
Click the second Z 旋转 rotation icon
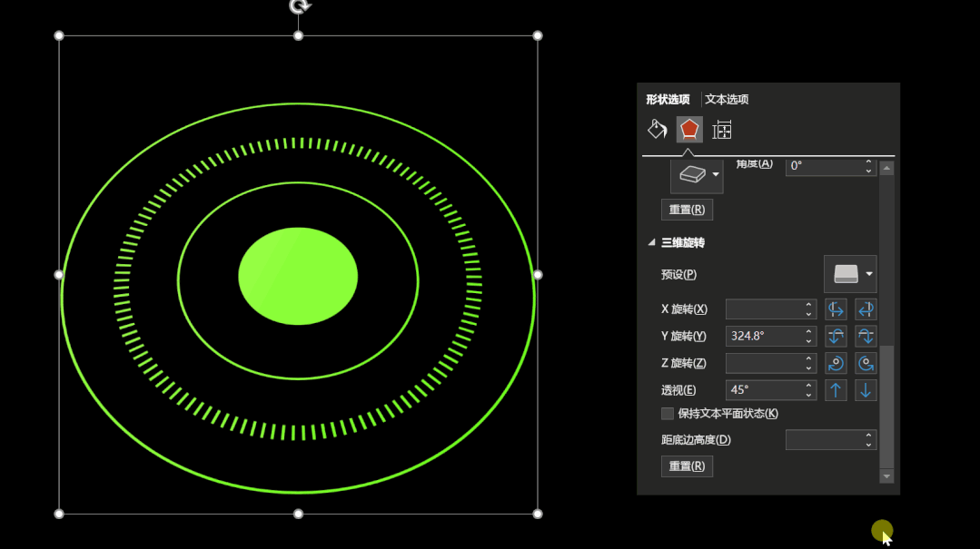[866, 363]
